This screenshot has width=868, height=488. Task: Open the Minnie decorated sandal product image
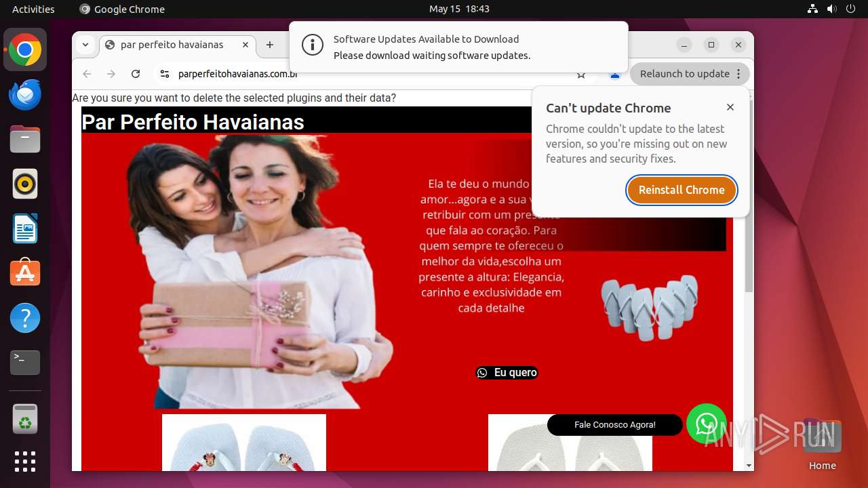coord(244,443)
